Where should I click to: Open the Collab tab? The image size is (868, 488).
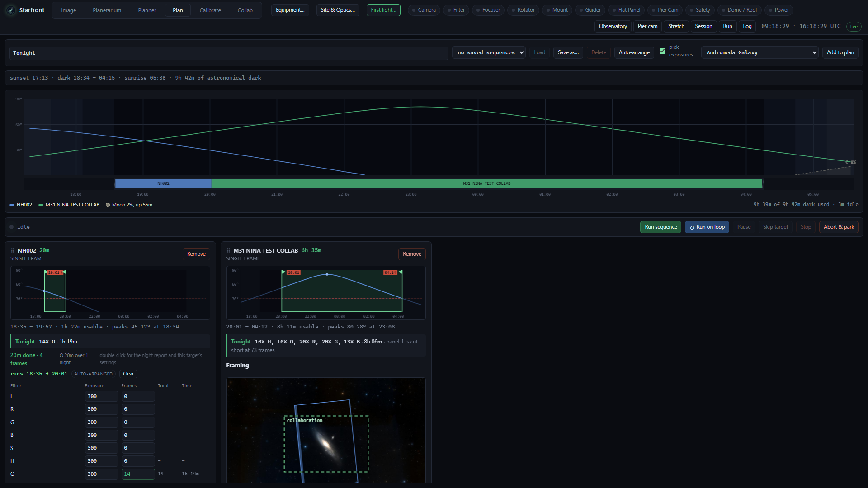click(245, 10)
